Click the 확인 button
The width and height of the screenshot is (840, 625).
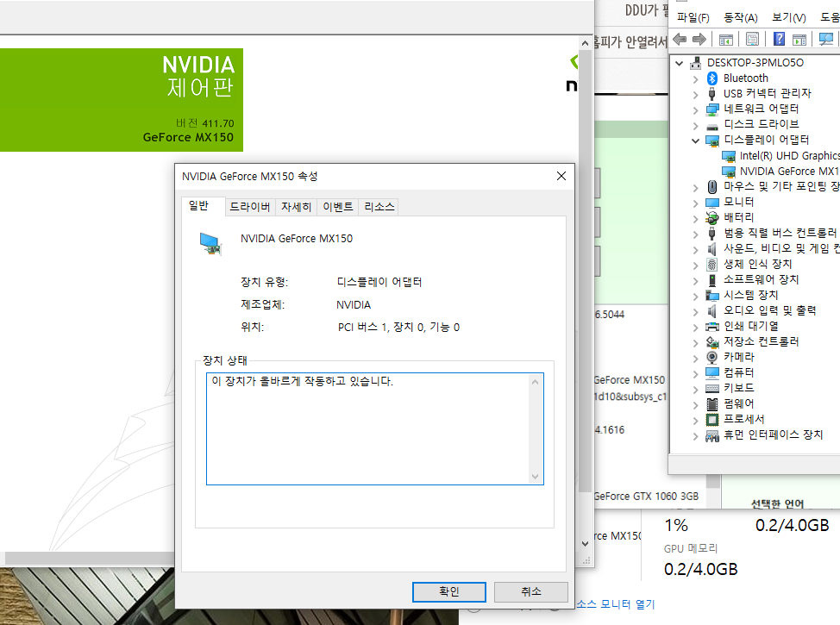(x=449, y=591)
